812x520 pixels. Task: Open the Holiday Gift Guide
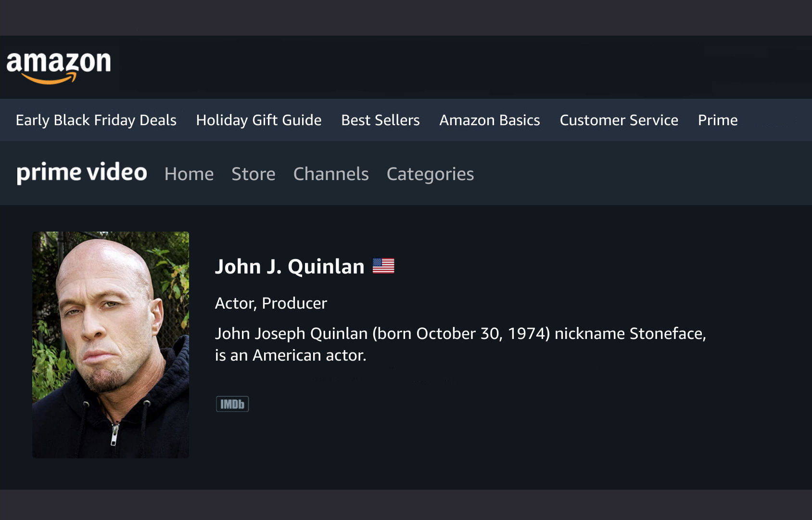tap(259, 120)
